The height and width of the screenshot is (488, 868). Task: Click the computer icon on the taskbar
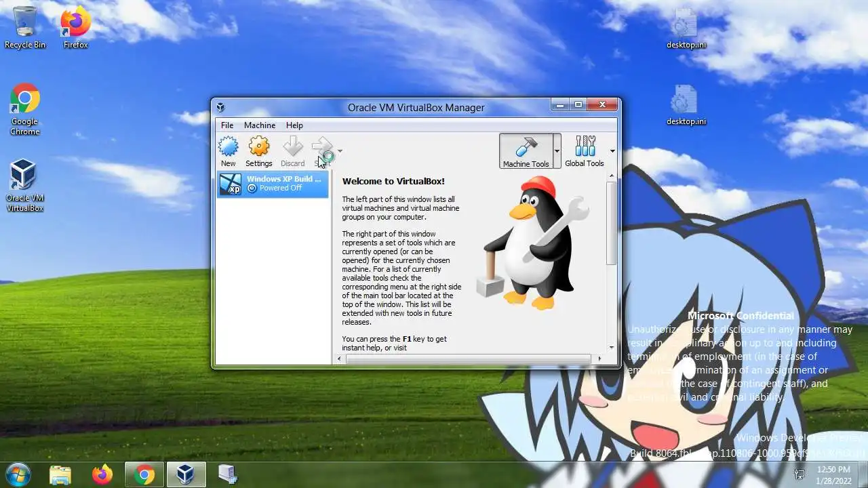(226, 474)
